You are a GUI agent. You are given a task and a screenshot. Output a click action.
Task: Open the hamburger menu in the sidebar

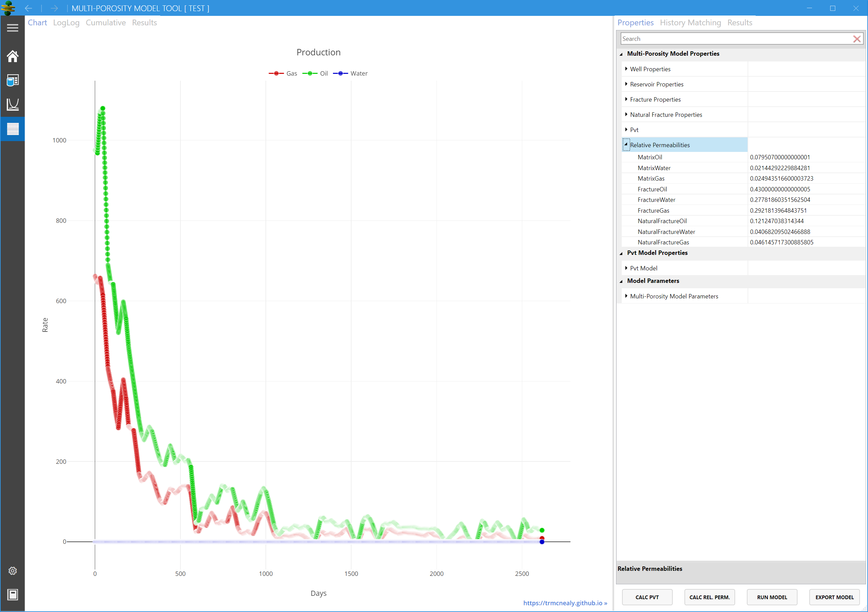[12, 28]
